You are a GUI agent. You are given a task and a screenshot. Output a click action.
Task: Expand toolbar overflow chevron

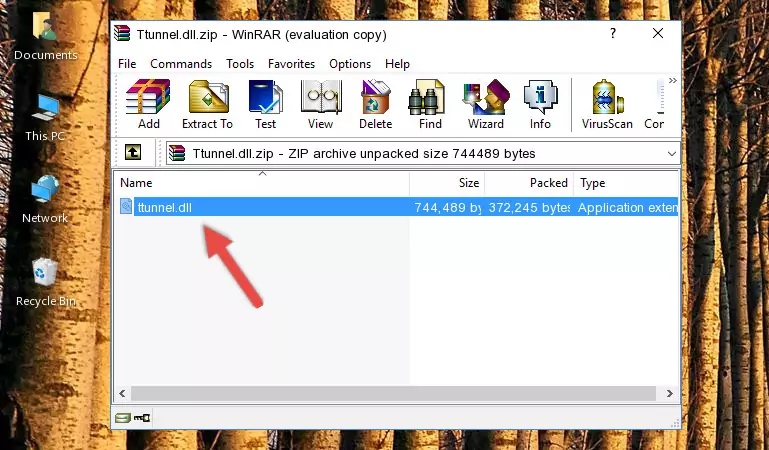(x=672, y=80)
